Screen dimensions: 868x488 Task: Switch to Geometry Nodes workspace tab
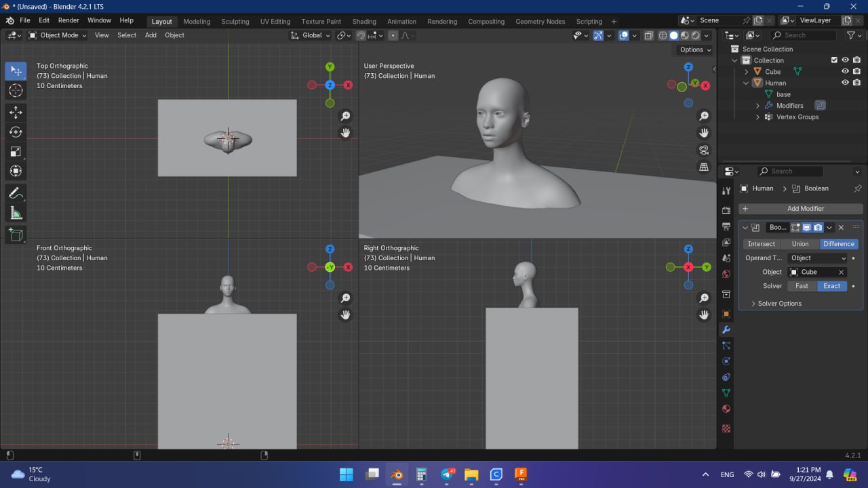pos(540,21)
